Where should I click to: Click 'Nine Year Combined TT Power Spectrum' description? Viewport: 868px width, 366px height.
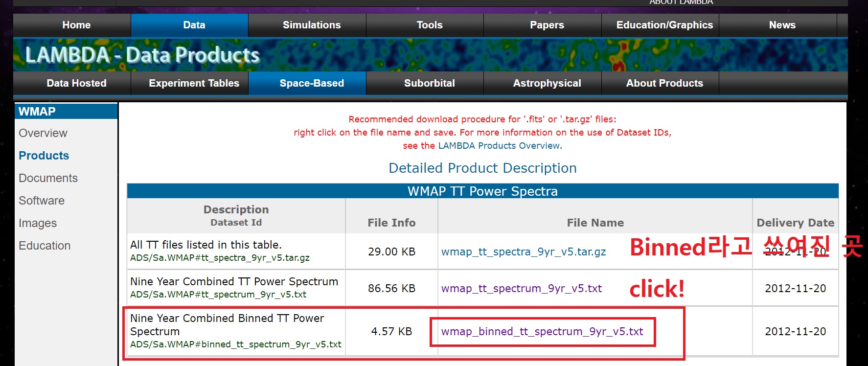[234, 281]
